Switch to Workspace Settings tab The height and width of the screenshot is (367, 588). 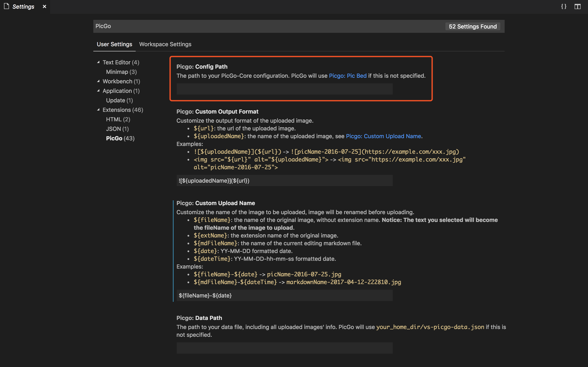click(165, 44)
